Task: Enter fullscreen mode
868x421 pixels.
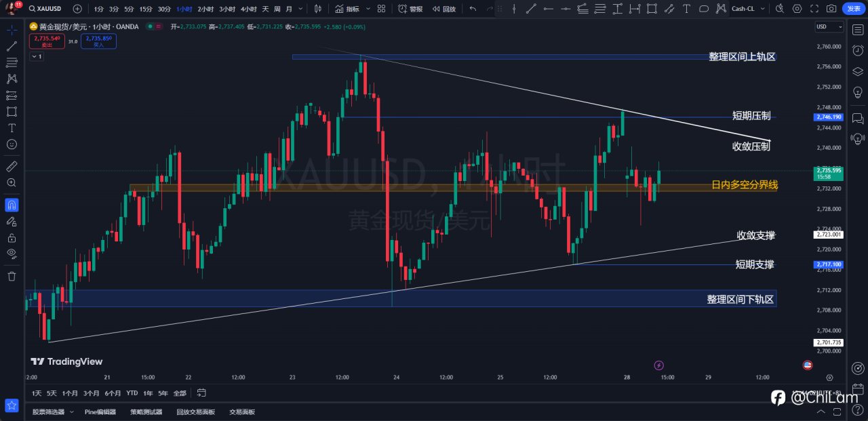Action: pos(814,9)
